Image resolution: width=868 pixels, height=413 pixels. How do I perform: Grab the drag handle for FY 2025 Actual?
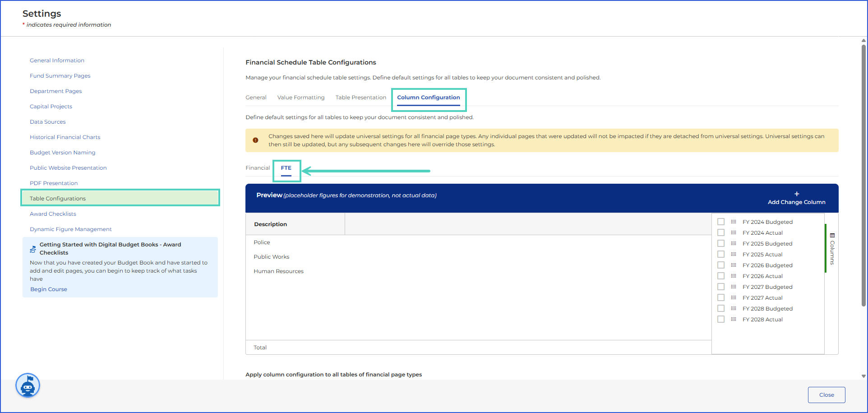click(x=734, y=254)
